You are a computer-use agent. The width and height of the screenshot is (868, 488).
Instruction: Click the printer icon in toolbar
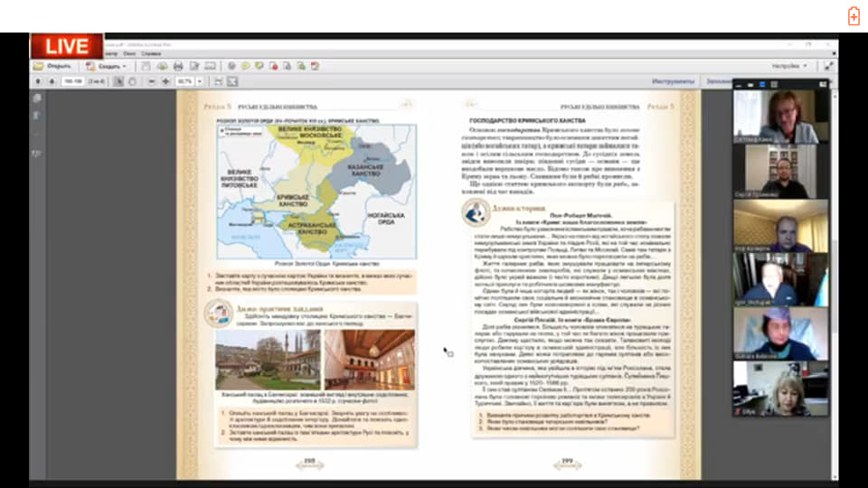pyautogui.click(x=178, y=66)
